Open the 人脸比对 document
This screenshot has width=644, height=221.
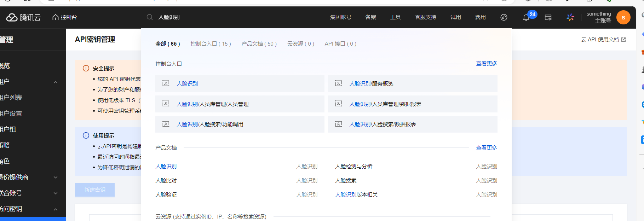click(x=166, y=181)
